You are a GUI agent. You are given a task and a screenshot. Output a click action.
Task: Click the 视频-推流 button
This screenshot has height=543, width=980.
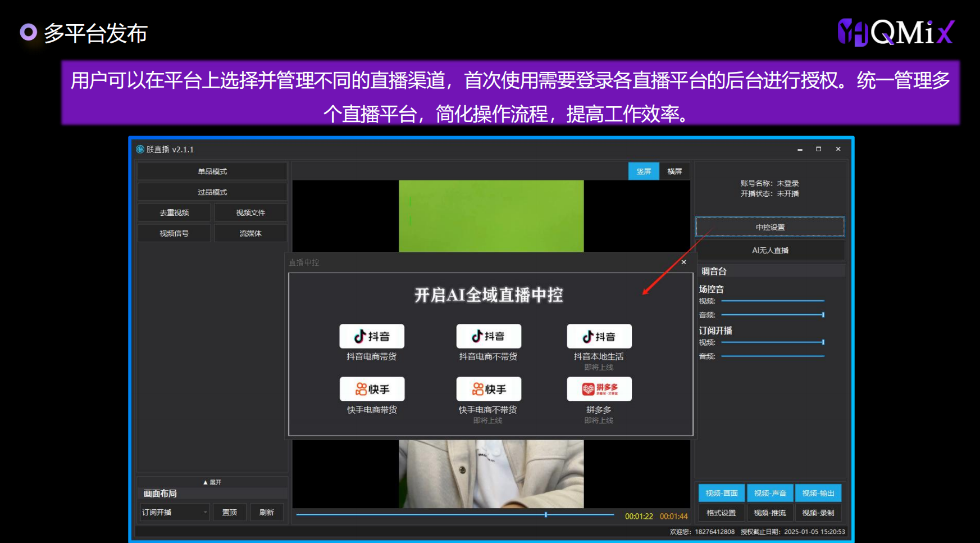tap(770, 513)
